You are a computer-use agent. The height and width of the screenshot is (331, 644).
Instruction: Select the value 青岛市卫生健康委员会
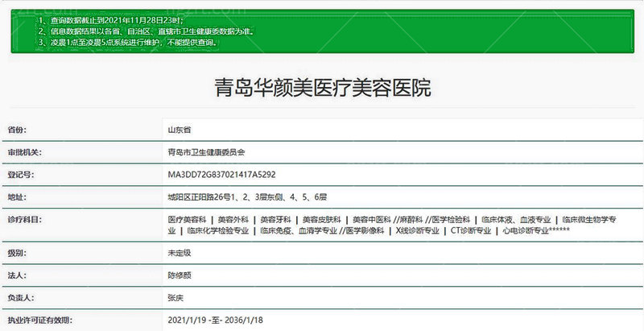[207, 152]
